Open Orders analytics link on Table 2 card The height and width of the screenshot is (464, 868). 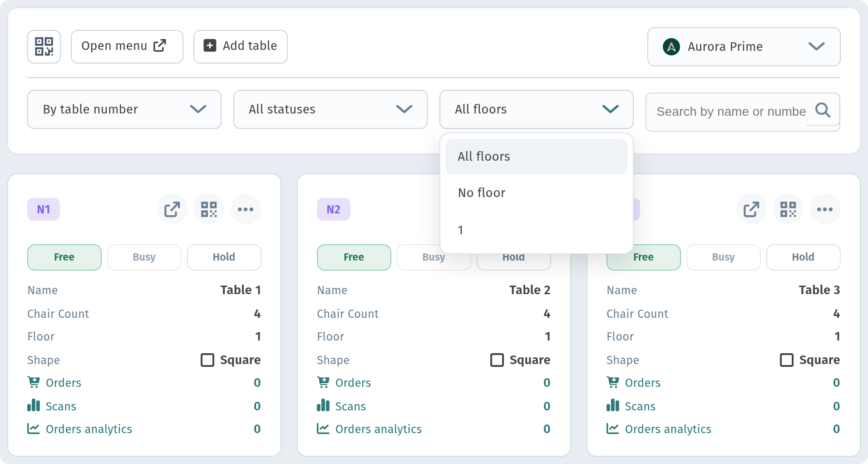tap(379, 429)
